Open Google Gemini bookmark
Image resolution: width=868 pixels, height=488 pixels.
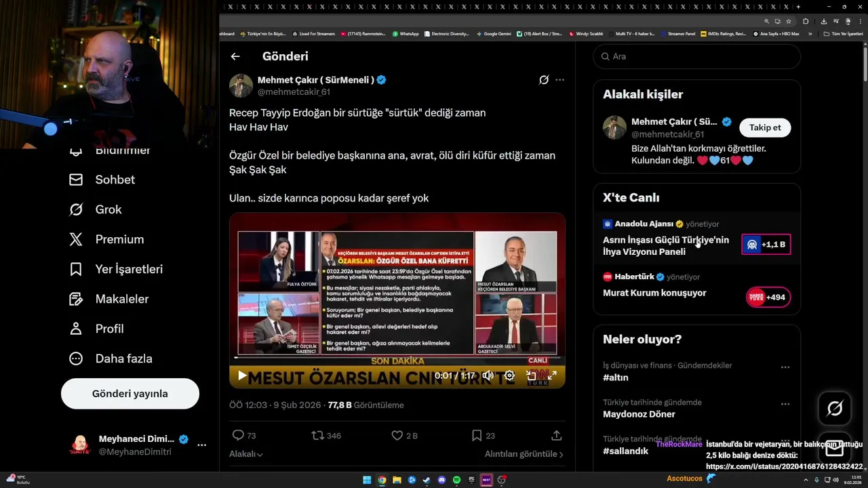click(494, 34)
